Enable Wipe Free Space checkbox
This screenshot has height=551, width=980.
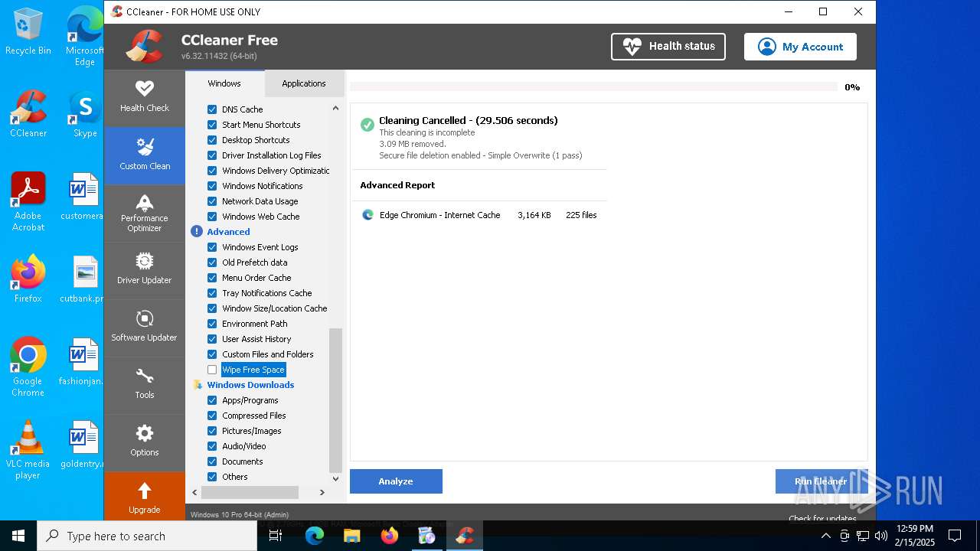(212, 370)
